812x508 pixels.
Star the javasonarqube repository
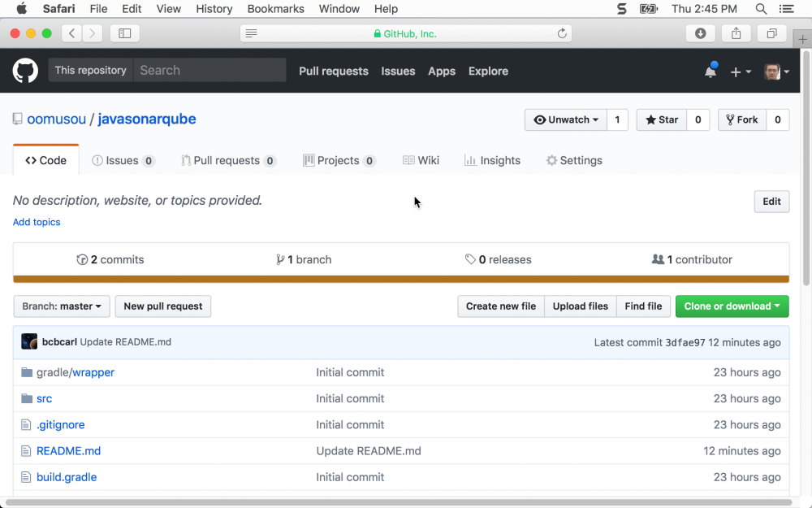click(662, 119)
